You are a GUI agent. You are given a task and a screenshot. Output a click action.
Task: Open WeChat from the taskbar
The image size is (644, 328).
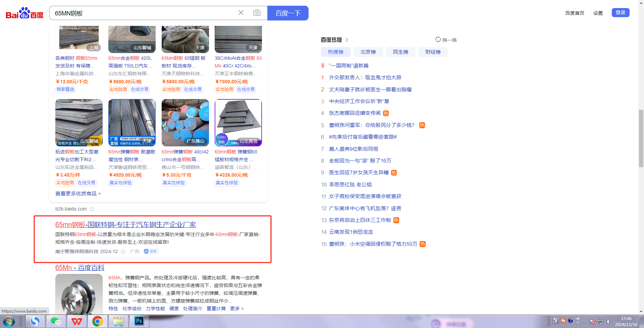(x=56, y=322)
